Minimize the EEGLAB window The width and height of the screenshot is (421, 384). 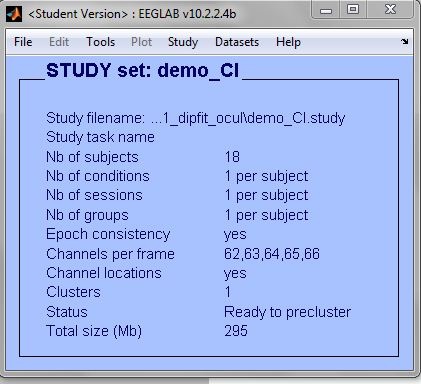click(x=326, y=11)
